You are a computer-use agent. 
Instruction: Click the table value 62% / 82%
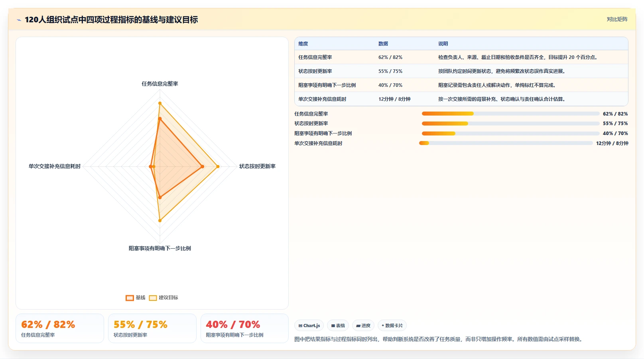click(x=390, y=57)
